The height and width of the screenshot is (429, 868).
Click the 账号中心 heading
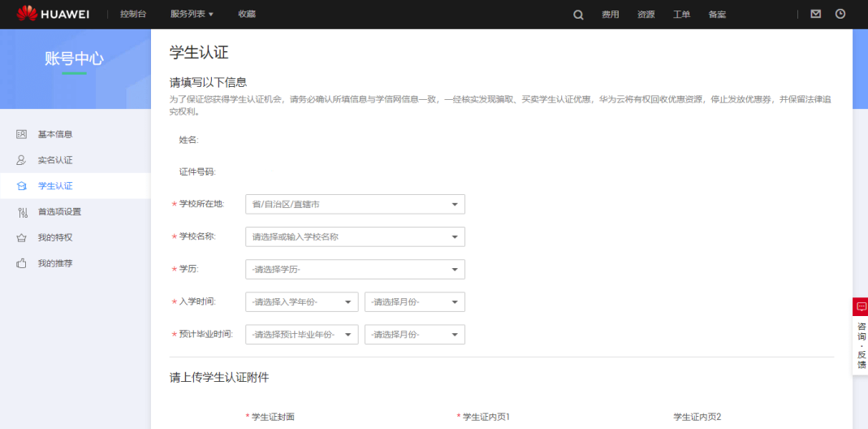point(74,58)
